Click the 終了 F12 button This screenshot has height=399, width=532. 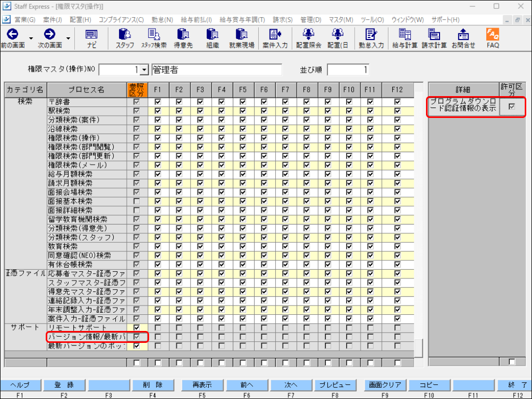515,385
